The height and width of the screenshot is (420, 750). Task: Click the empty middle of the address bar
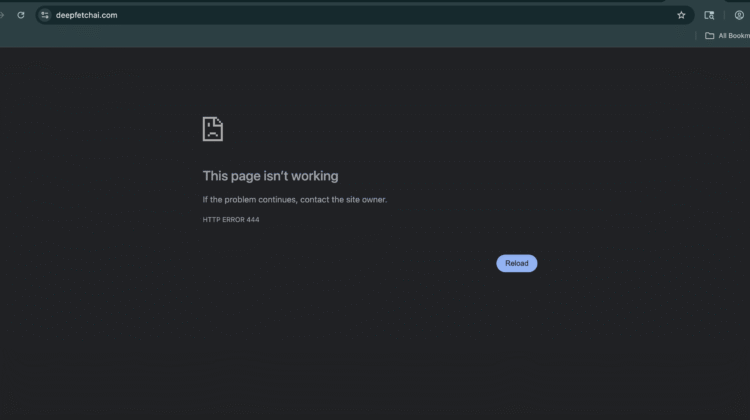click(x=380, y=15)
